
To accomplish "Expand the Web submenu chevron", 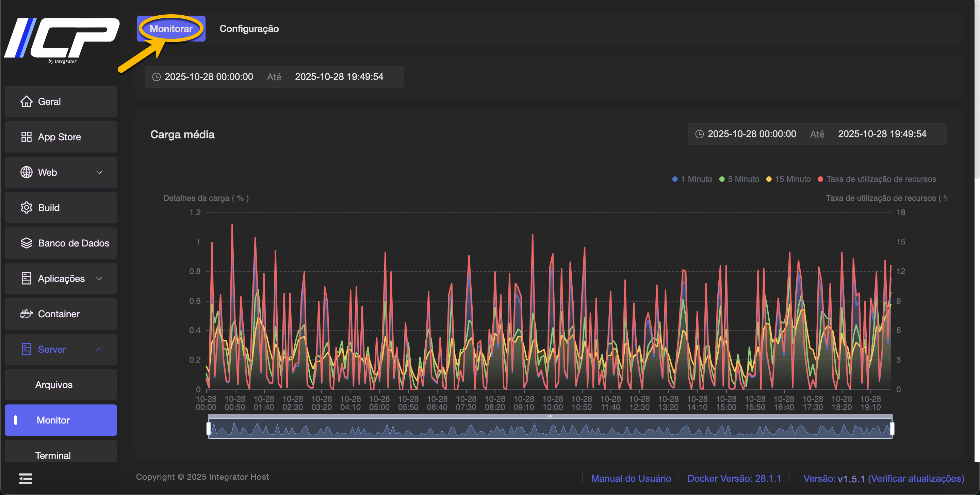I will click(x=99, y=172).
